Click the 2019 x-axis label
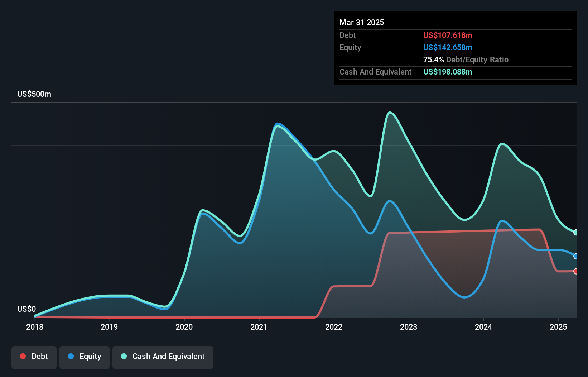Image resolution: width=588 pixels, height=377 pixels. pos(109,327)
